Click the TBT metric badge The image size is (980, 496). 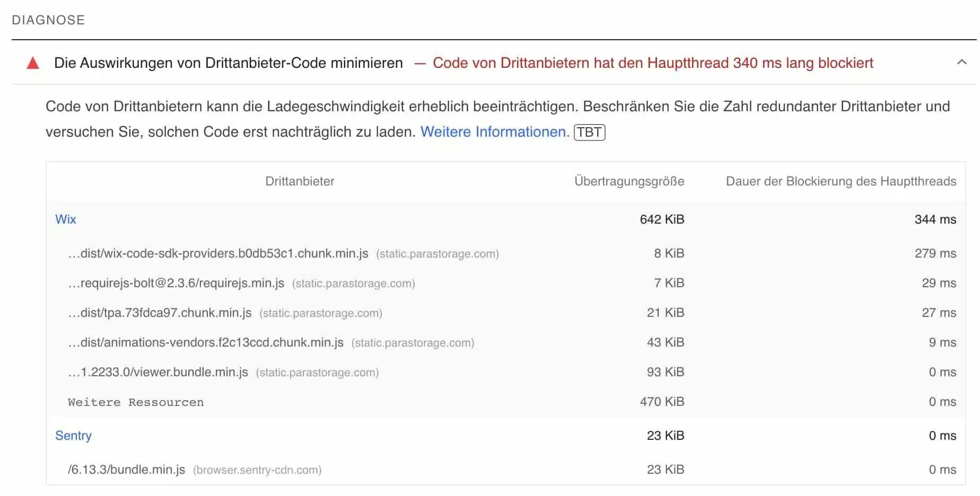click(x=589, y=132)
